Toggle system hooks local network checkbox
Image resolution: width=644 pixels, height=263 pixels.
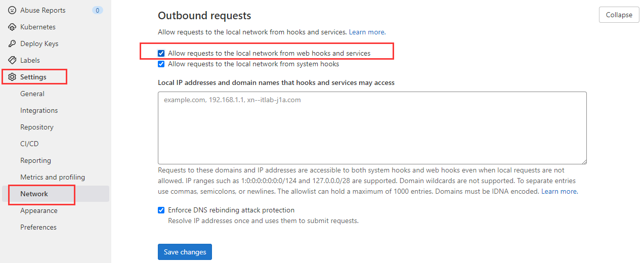coord(161,64)
